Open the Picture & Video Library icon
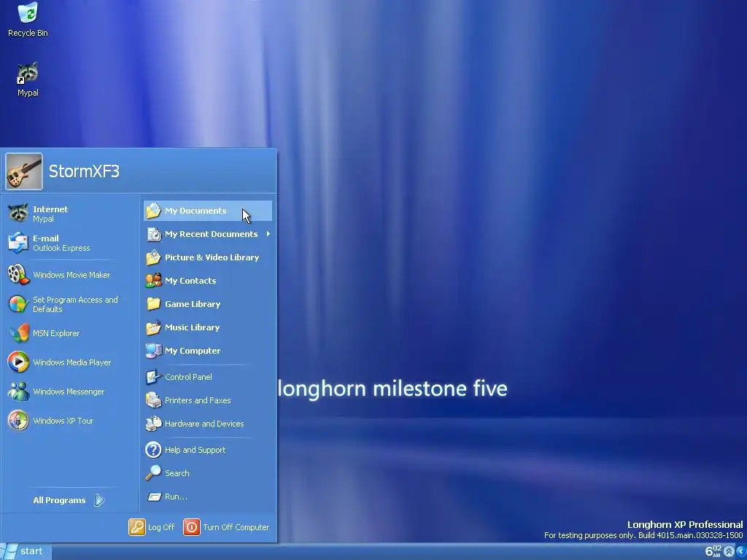The width and height of the screenshot is (747, 560). point(153,257)
